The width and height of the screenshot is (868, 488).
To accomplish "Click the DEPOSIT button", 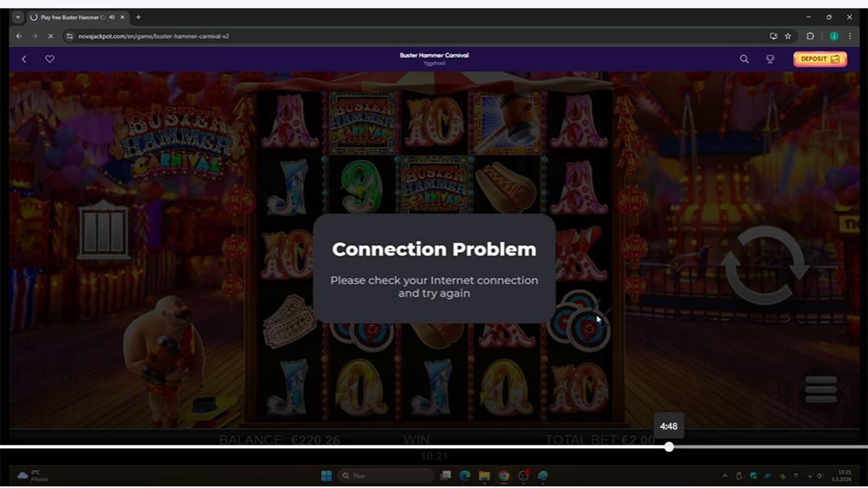I will [820, 59].
